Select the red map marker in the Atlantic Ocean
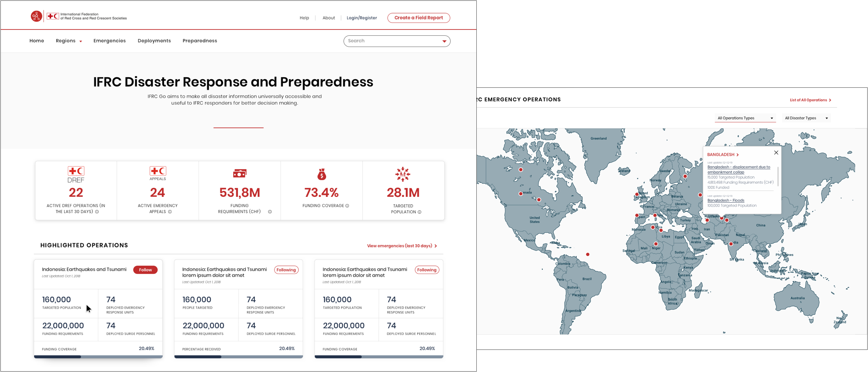 click(x=588, y=255)
